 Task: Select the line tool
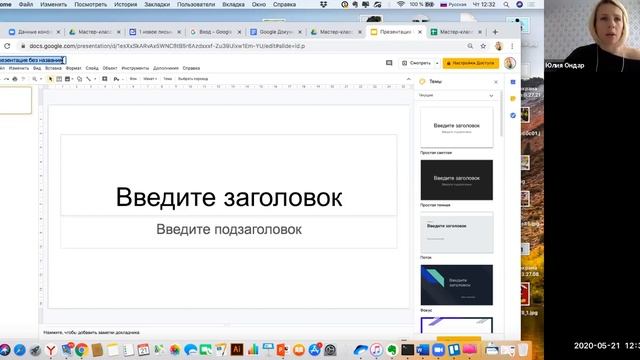point(88,79)
